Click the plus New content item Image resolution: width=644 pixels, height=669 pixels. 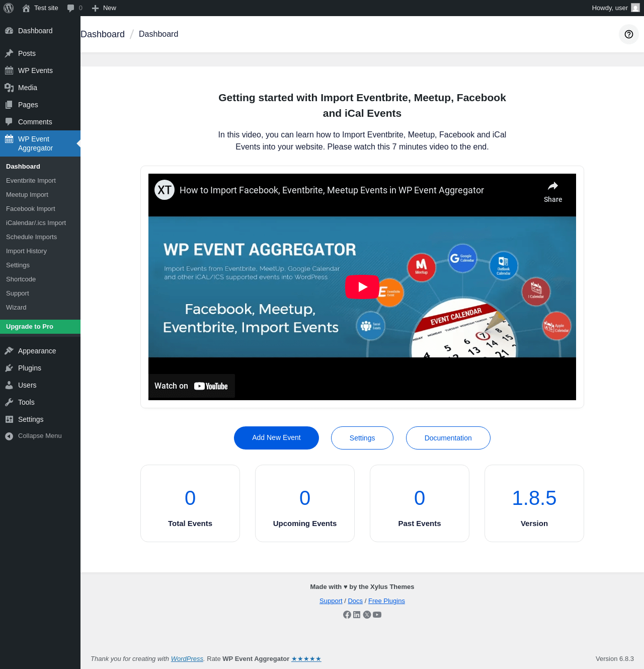pos(104,8)
